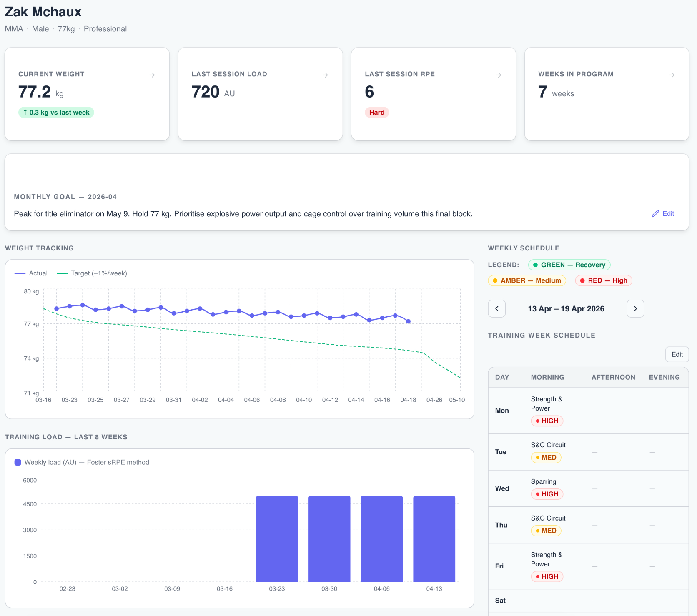Click Monday's empty afternoon slot
The height and width of the screenshot is (616, 697).
(x=595, y=411)
